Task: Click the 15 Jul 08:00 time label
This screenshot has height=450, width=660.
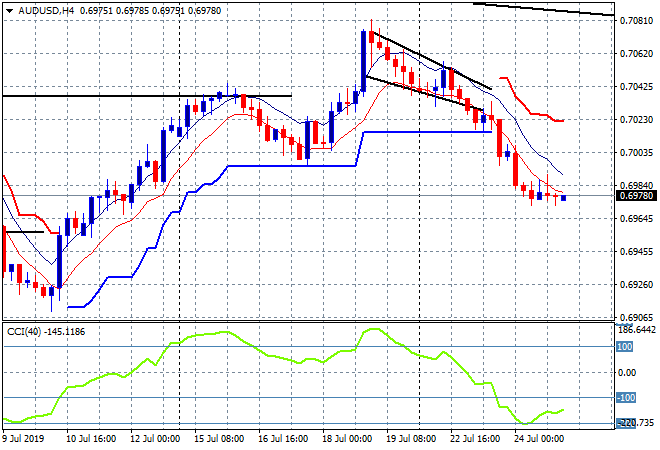Action: tap(219, 439)
